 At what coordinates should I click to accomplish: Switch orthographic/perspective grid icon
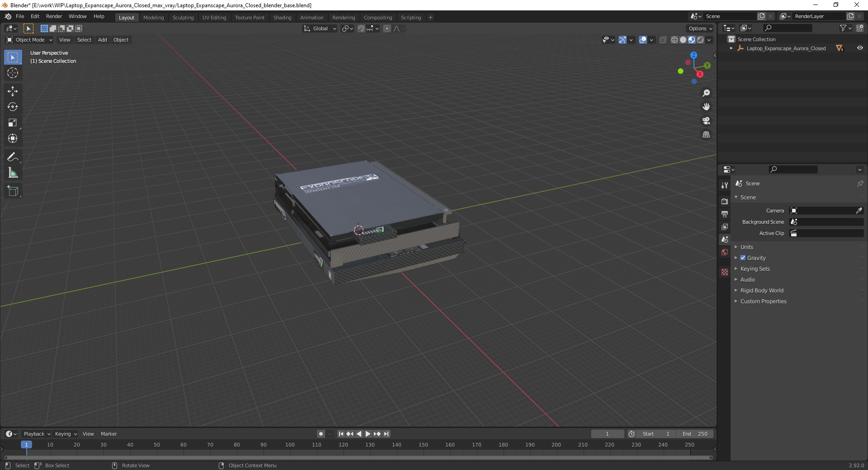706,135
